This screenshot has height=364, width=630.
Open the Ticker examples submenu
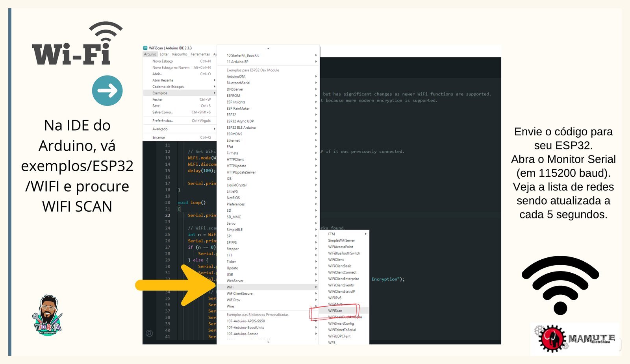pyautogui.click(x=268, y=262)
